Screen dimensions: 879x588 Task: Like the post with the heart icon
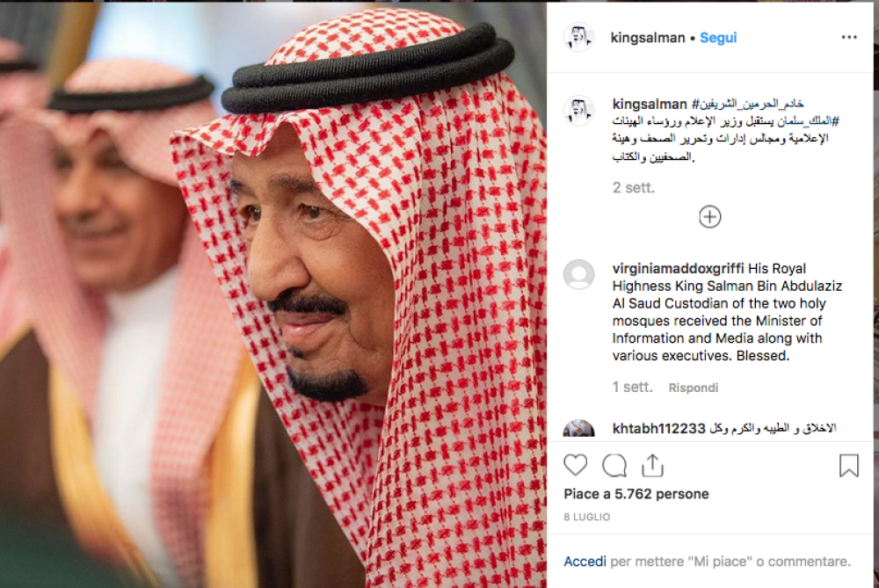(575, 465)
